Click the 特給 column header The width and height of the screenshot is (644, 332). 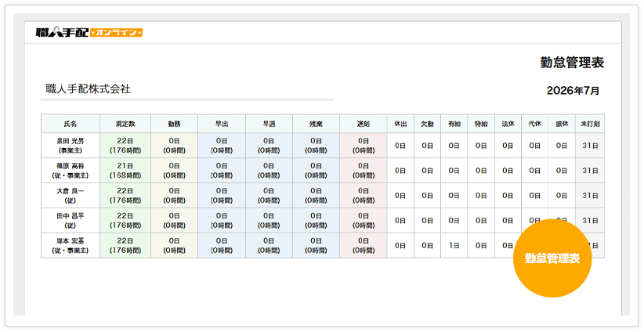[x=481, y=124]
